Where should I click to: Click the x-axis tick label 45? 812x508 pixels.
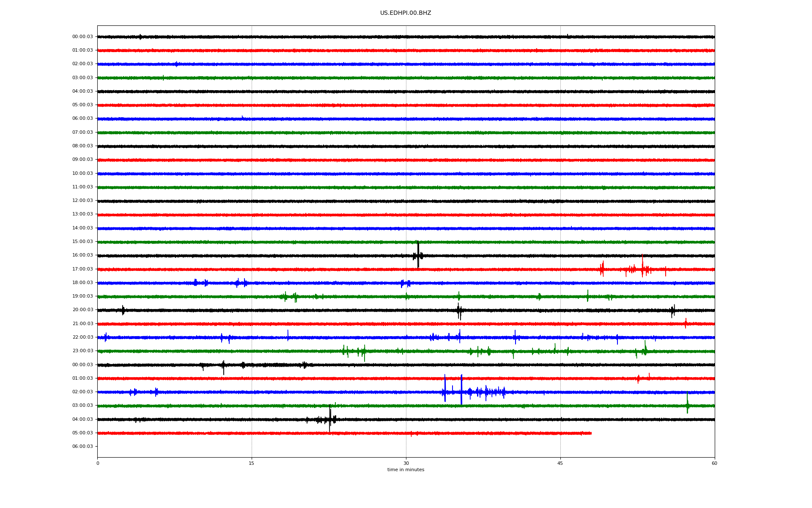560,464
